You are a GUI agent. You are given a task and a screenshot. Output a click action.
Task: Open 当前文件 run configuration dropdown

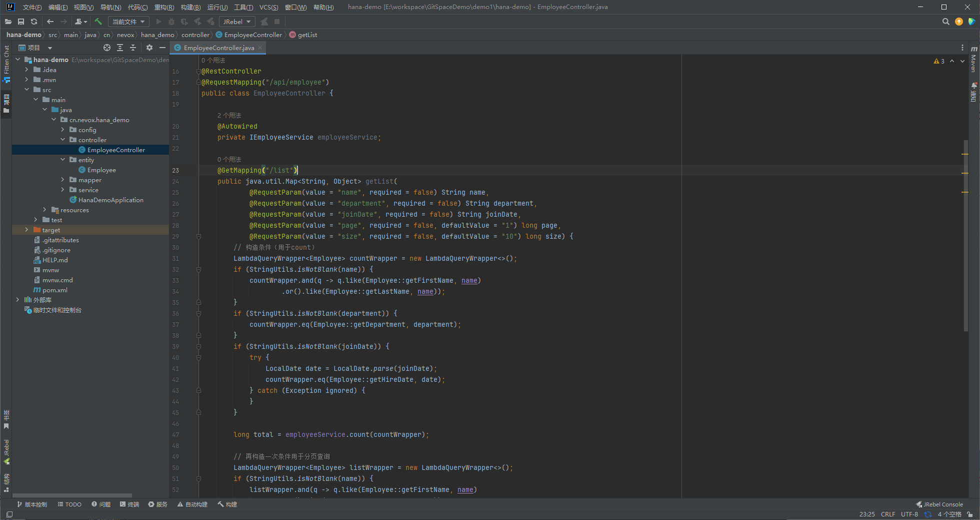coord(128,22)
